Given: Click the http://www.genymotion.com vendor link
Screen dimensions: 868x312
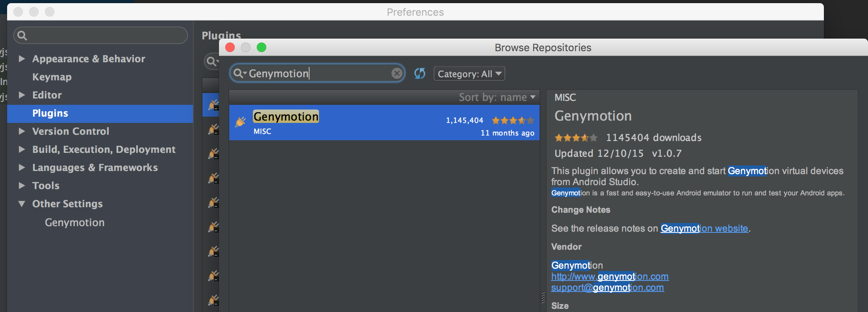Looking at the screenshot, I should pos(610,277).
